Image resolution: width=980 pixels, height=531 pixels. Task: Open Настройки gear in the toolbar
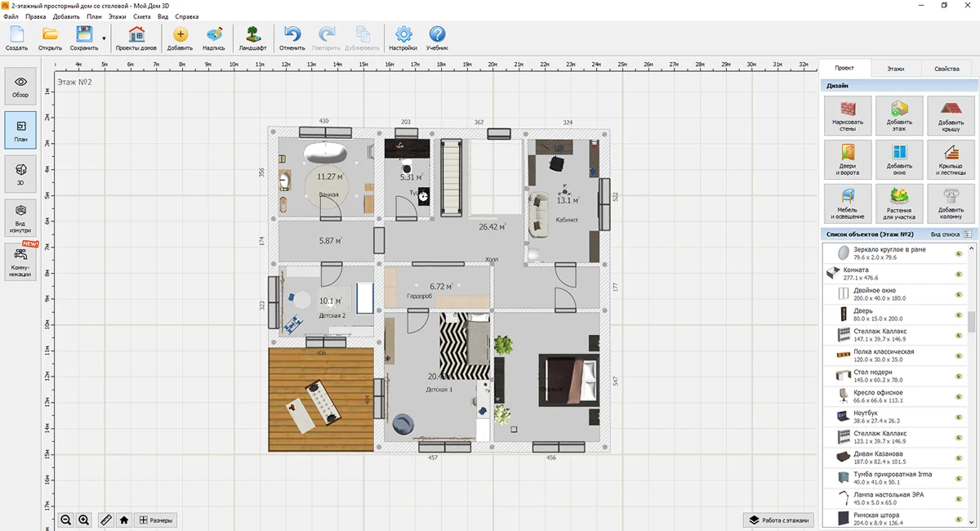pyautogui.click(x=403, y=38)
